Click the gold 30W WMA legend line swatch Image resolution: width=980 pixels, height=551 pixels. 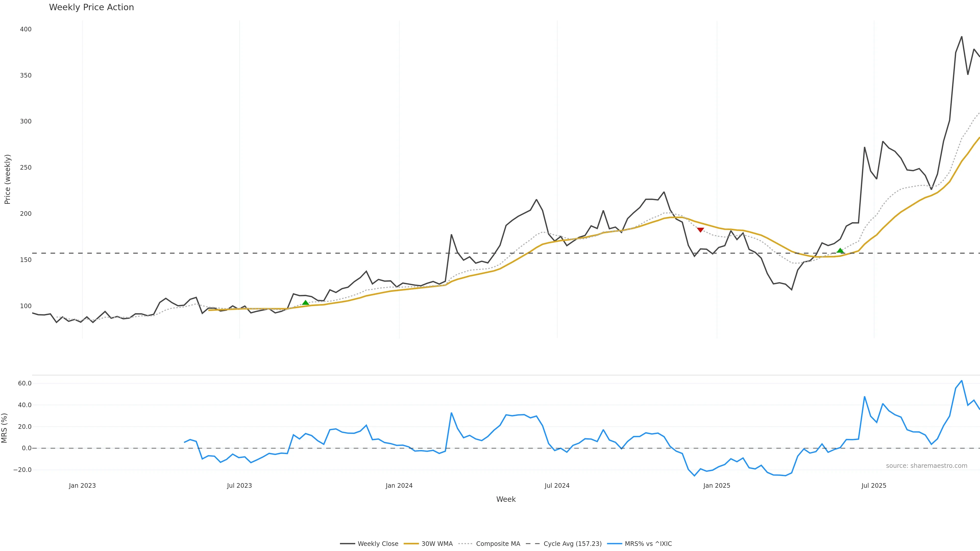tap(411, 544)
